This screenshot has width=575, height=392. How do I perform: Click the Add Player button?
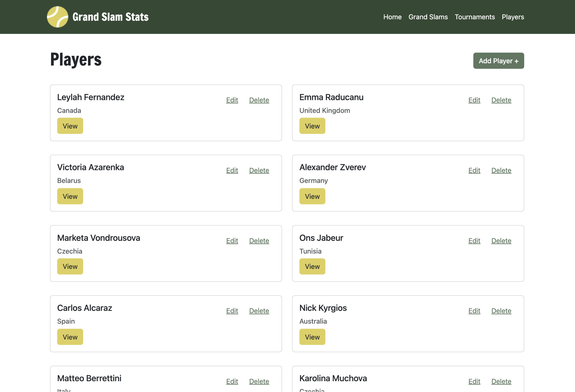tap(498, 61)
